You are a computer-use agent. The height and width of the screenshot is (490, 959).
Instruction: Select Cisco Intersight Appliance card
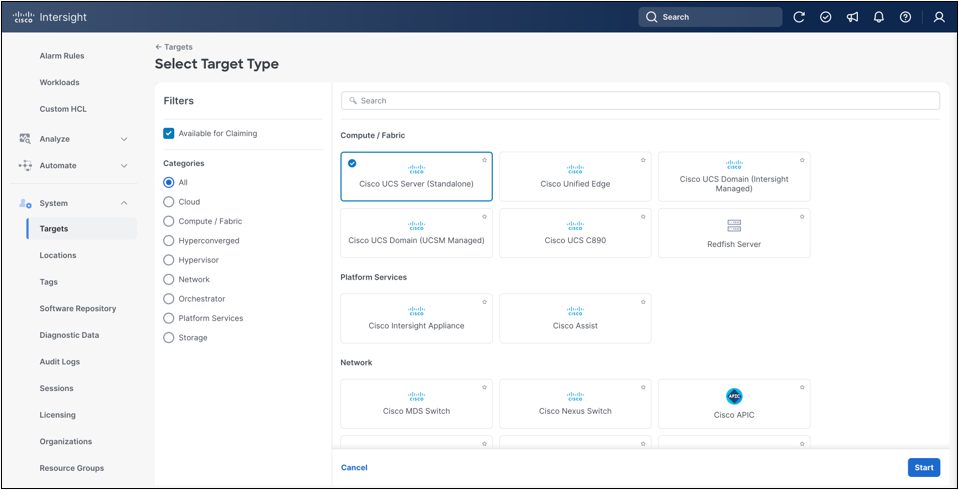point(417,318)
